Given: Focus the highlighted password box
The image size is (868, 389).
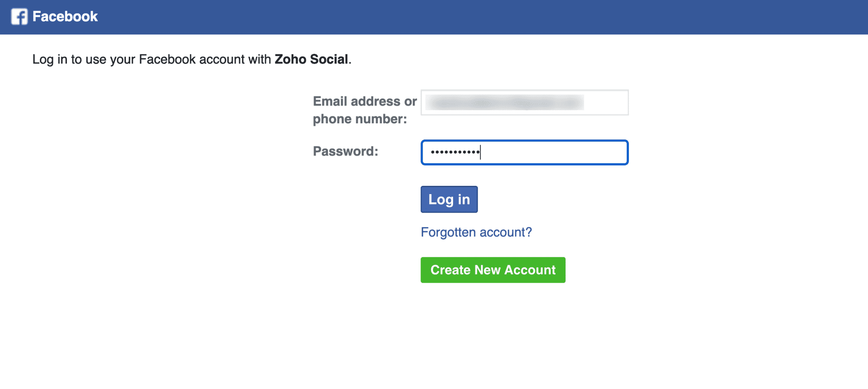Looking at the screenshot, I should point(524,153).
